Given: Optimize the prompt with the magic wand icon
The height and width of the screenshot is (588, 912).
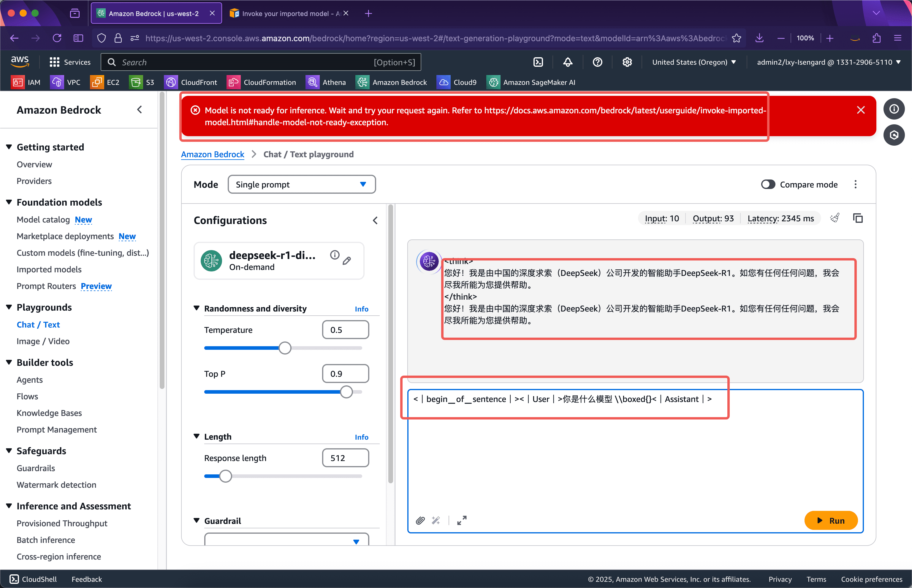Looking at the screenshot, I should 436,520.
